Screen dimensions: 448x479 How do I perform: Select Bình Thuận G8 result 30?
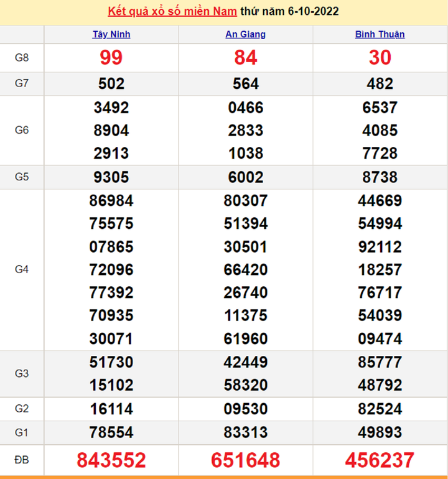[380, 58]
